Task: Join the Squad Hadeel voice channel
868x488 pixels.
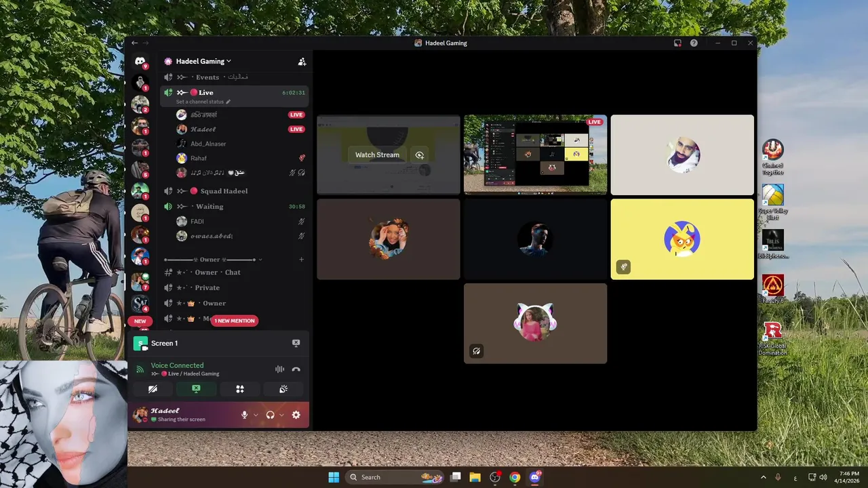Action: click(234, 191)
